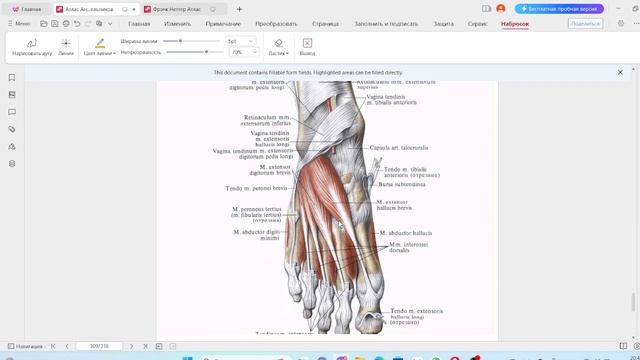Click the Undo arrow icon

click(77, 24)
